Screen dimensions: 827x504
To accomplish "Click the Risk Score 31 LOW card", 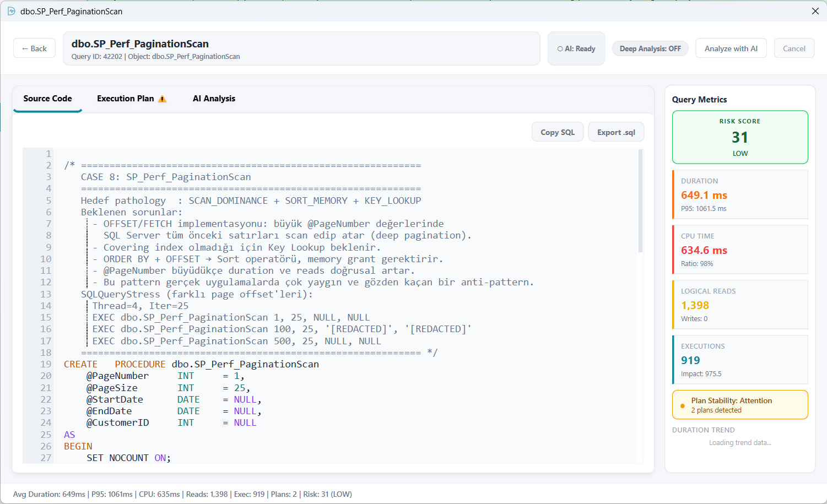I will (740, 137).
